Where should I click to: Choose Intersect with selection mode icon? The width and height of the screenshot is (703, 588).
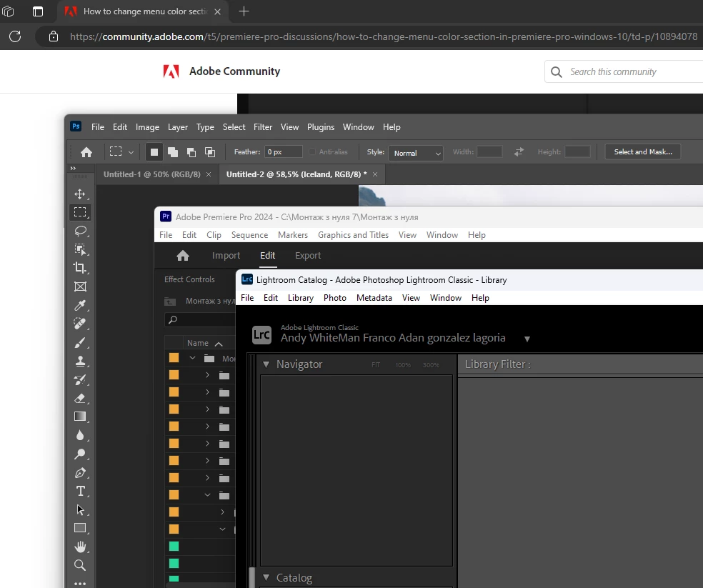210,152
